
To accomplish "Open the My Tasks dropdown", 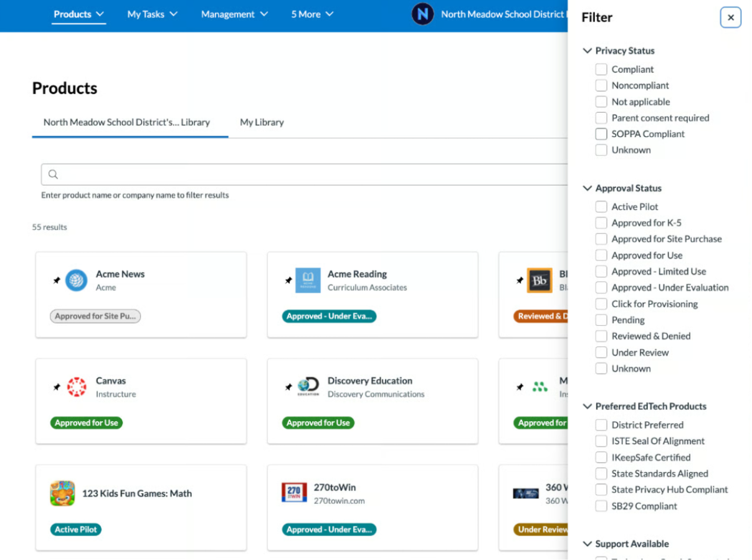I will coord(152,14).
